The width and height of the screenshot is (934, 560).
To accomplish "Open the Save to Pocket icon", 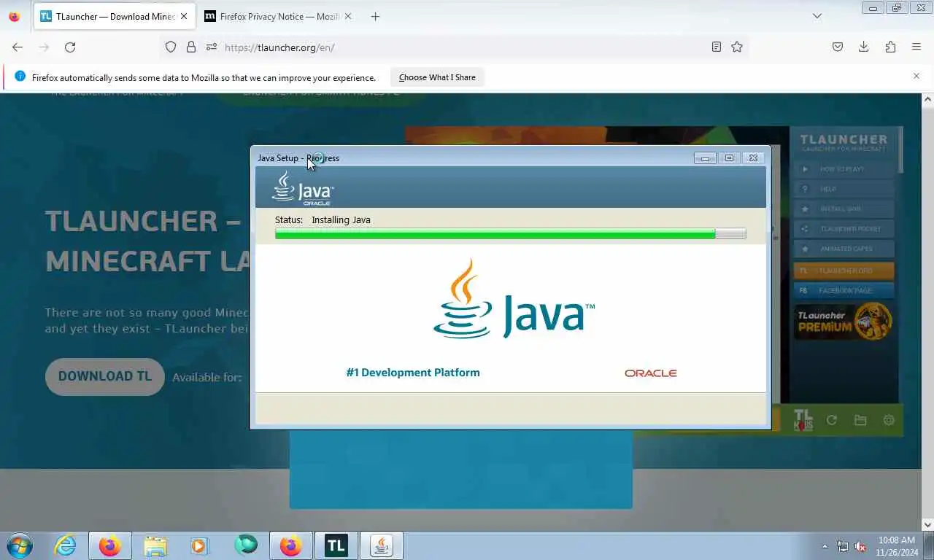I will [x=838, y=47].
